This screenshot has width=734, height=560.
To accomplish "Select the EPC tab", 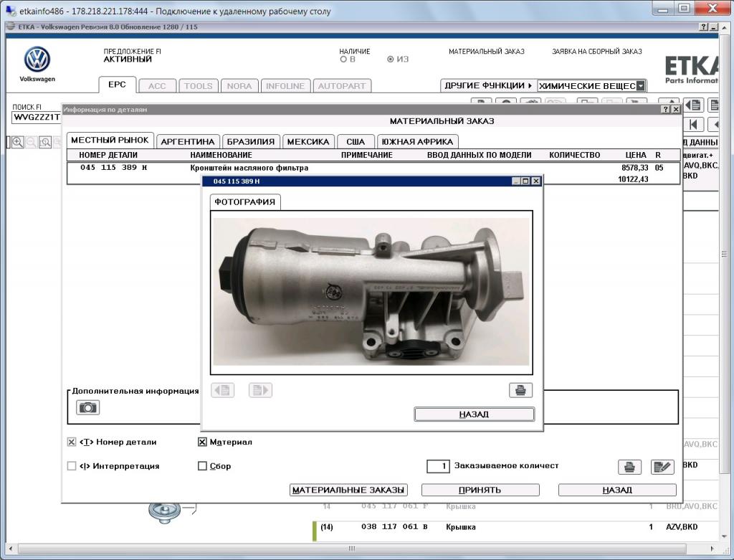I will tap(117, 85).
